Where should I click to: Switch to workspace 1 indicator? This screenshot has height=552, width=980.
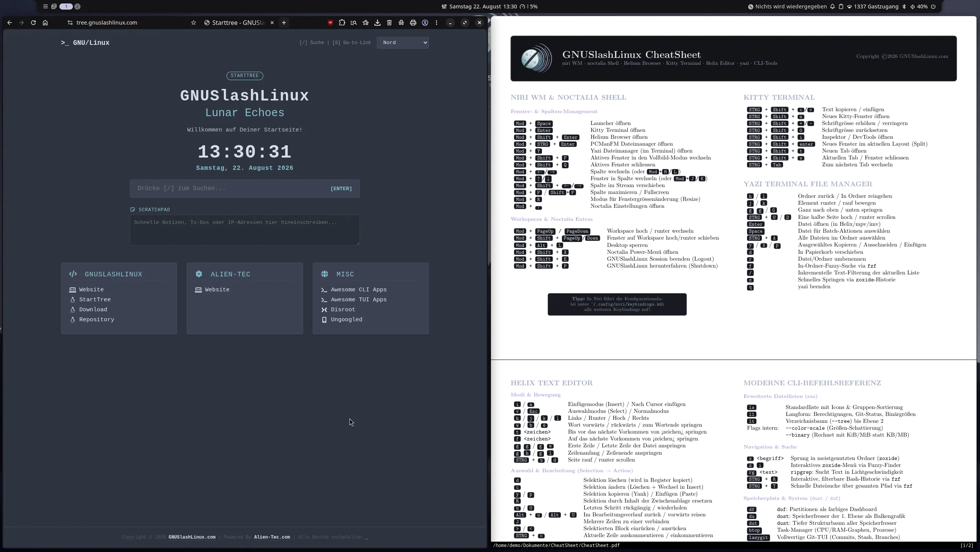point(66,7)
